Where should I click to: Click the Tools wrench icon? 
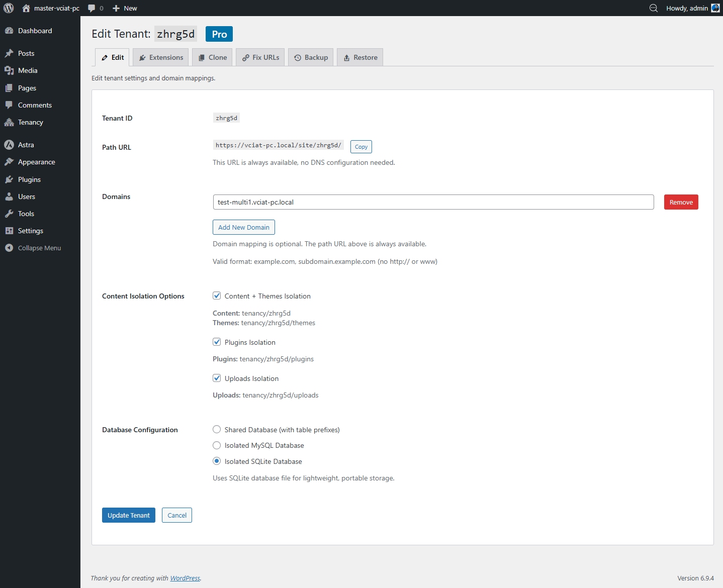tap(10, 214)
